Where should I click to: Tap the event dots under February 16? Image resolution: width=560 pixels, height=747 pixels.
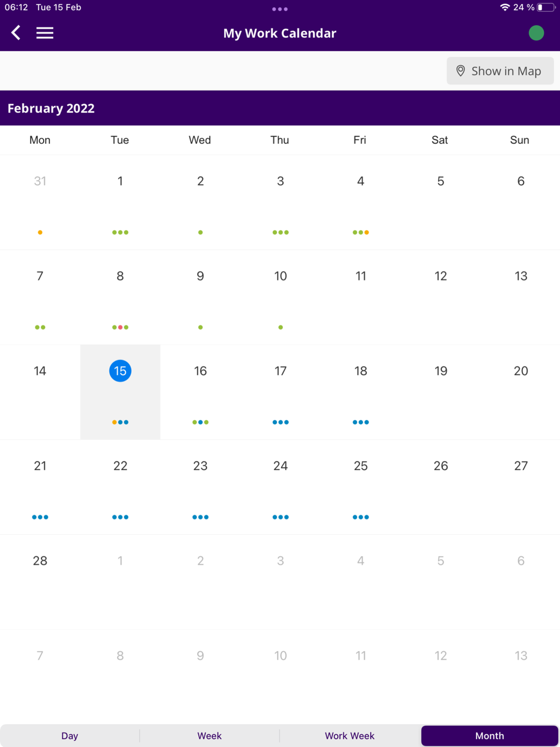(200, 422)
